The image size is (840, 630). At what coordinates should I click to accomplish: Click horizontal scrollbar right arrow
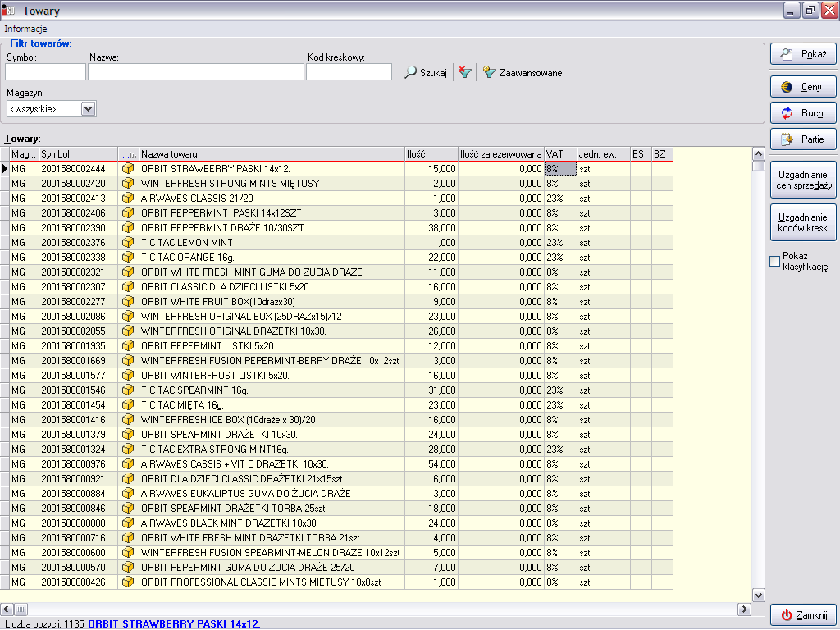click(744, 609)
